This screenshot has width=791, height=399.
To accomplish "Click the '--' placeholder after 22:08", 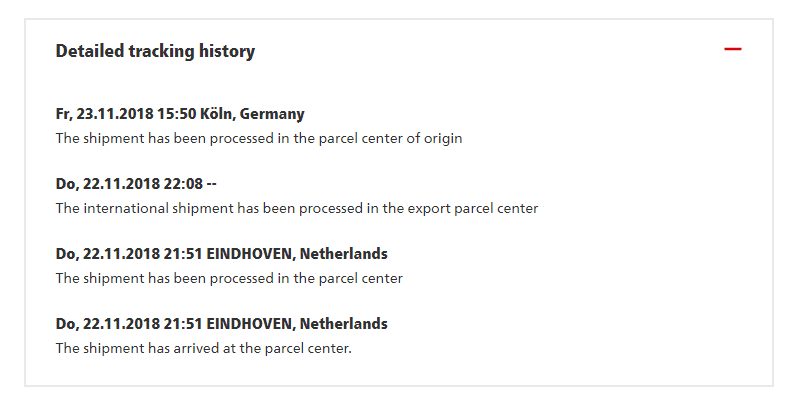I will 212,184.
